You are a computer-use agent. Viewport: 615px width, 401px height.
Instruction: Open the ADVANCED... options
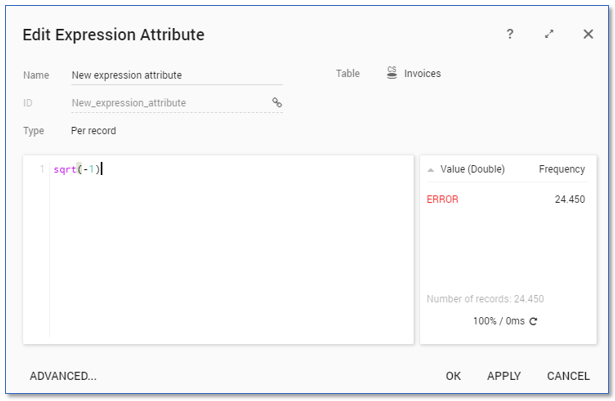(x=63, y=376)
